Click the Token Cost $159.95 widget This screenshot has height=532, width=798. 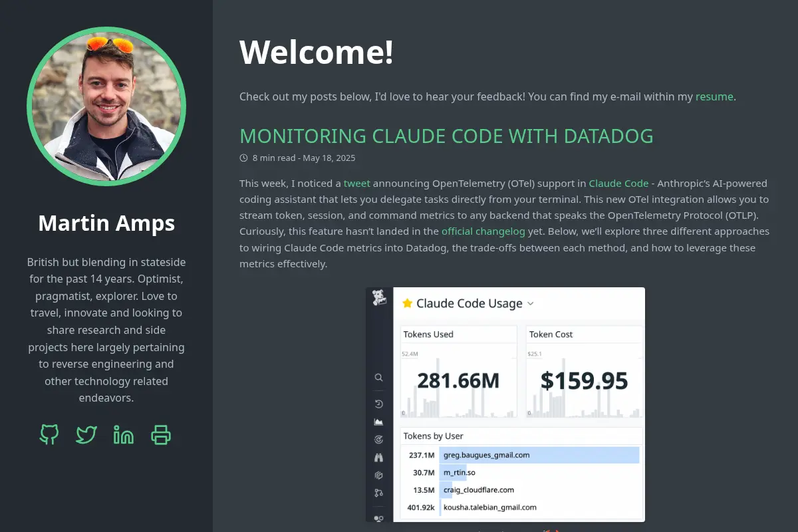585,372
